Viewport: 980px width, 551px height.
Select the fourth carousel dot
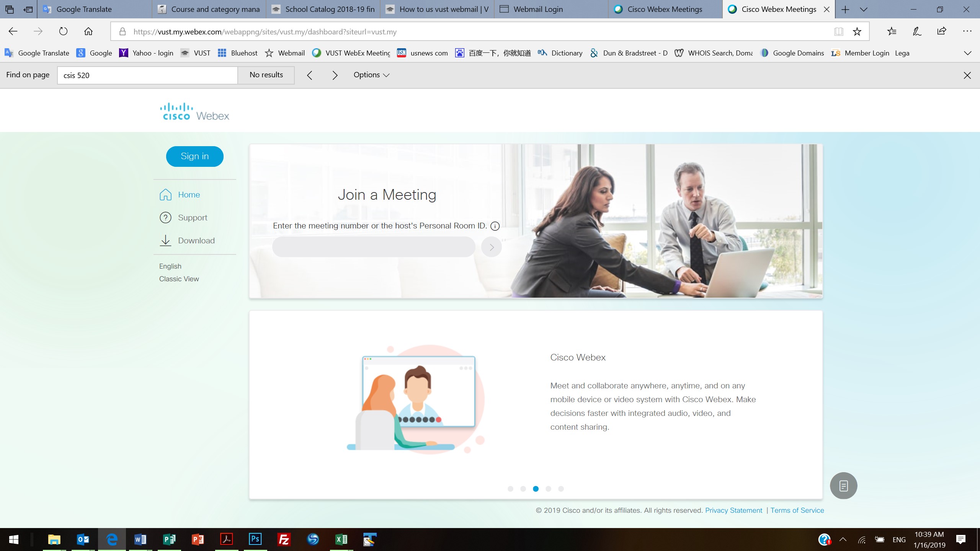[548, 489]
